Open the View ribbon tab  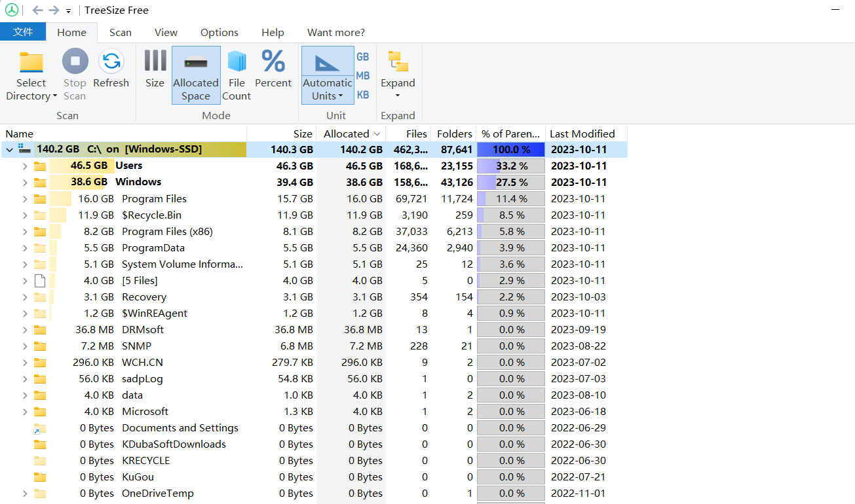pos(166,32)
